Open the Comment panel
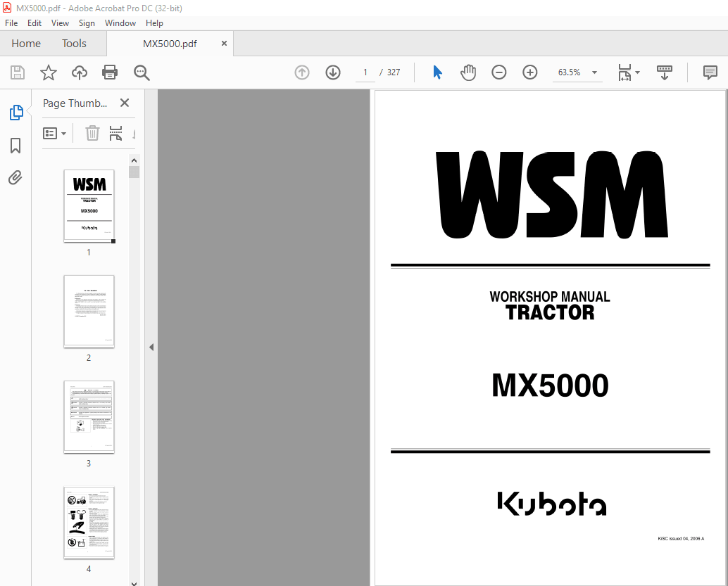Image resolution: width=728 pixels, height=586 pixels. [x=710, y=72]
